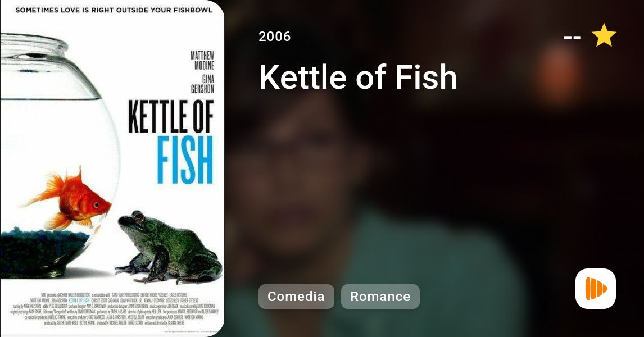This screenshot has height=337, width=644.
Task: Click the 2006 release year label
Action: (x=275, y=37)
